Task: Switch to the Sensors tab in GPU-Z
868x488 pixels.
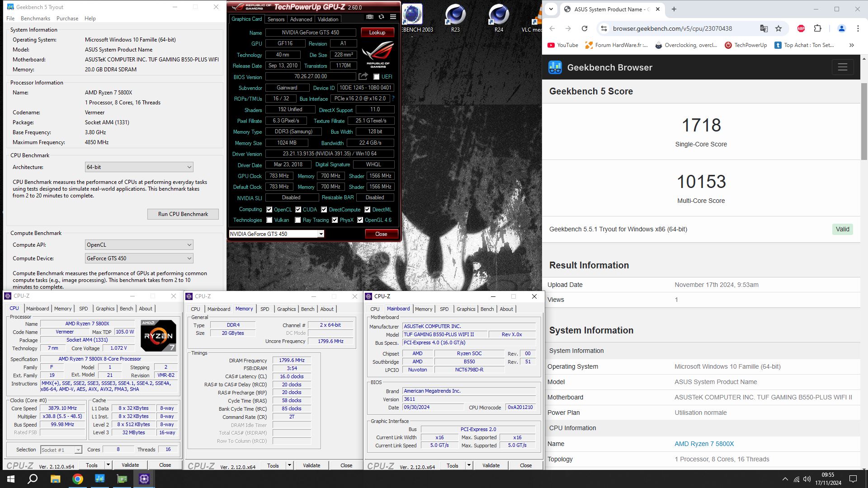Action: pyautogui.click(x=276, y=19)
